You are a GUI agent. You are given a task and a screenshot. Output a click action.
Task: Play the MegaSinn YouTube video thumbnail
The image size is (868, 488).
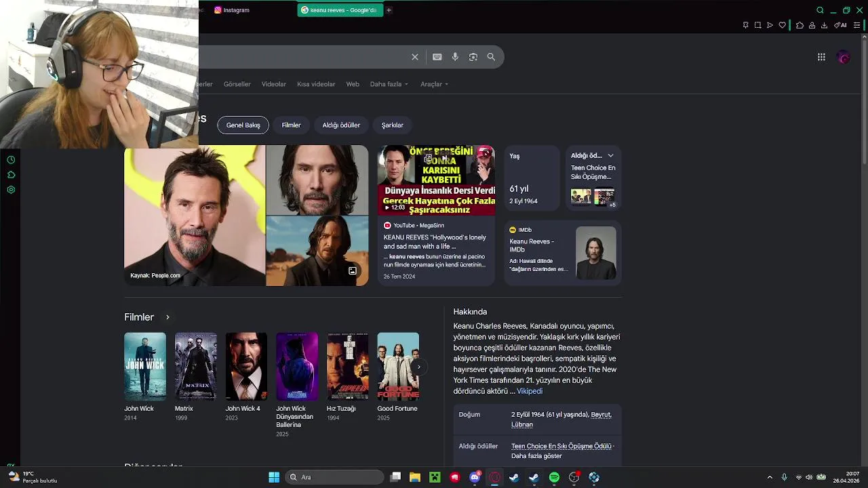click(436, 180)
